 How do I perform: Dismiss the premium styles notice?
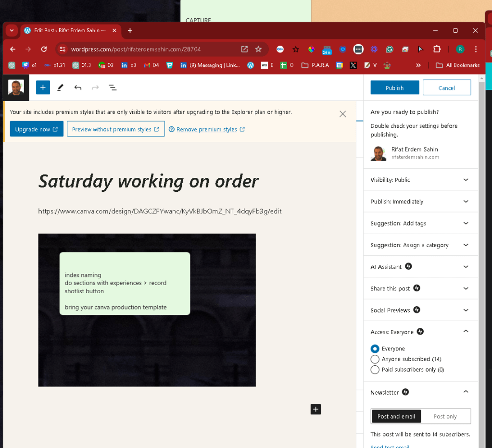pos(342,114)
